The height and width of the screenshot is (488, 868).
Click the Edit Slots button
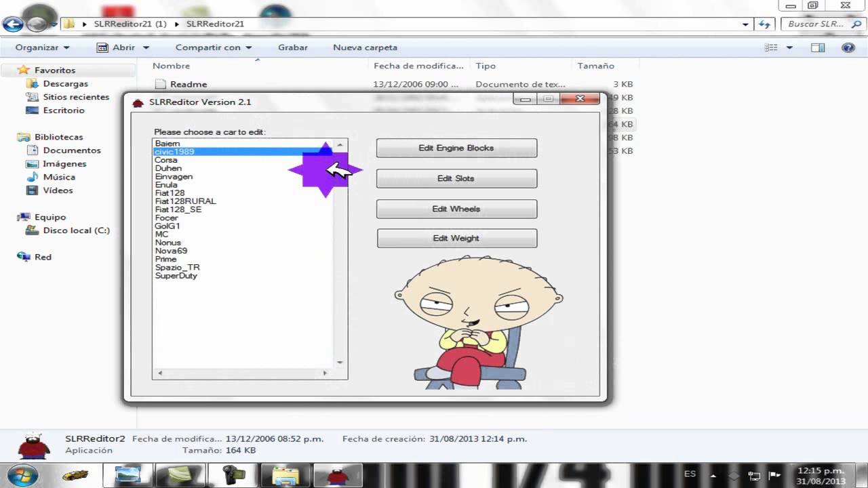point(456,178)
